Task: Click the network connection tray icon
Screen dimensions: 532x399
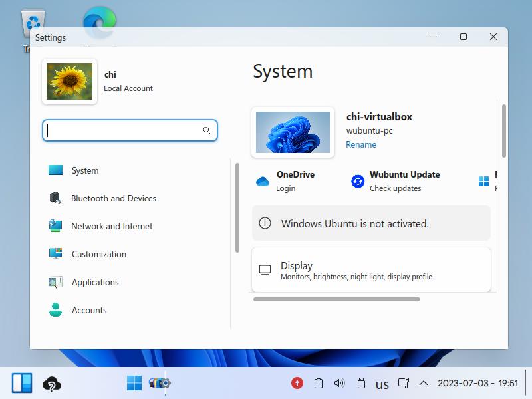Action: (404, 384)
